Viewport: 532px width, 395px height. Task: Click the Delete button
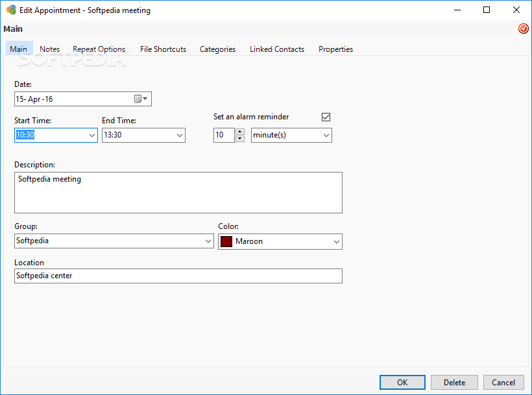coord(454,383)
